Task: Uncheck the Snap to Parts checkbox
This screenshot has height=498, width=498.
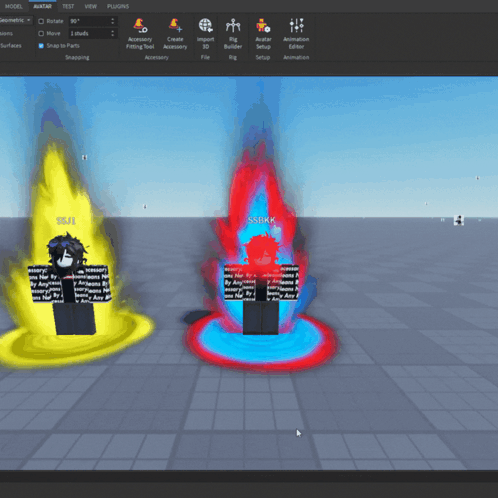Action: (x=41, y=46)
